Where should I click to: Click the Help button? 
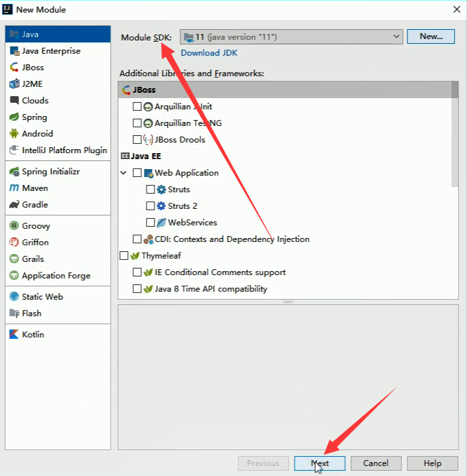tap(433, 463)
